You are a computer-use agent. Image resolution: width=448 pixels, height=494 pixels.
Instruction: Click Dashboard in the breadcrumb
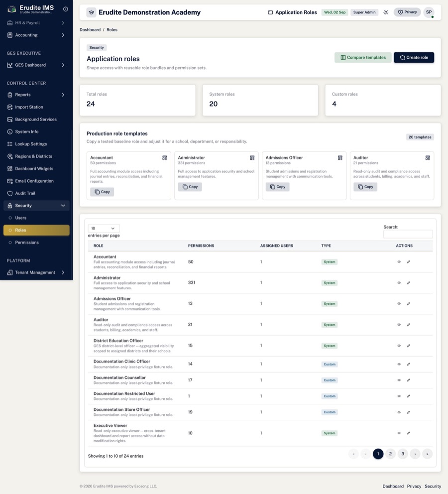point(90,29)
